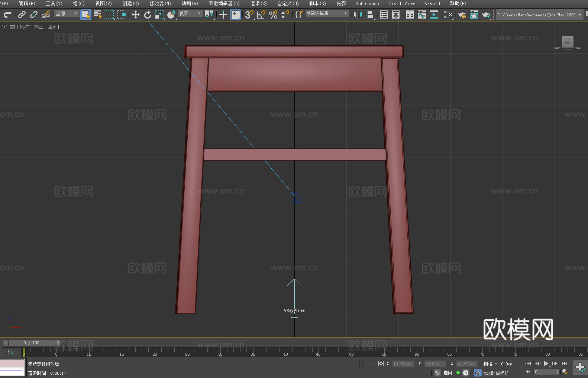The image size is (588, 378).
Task: Click the [粘土 + 边面] shading label
Action: pyautogui.click(x=46, y=27)
